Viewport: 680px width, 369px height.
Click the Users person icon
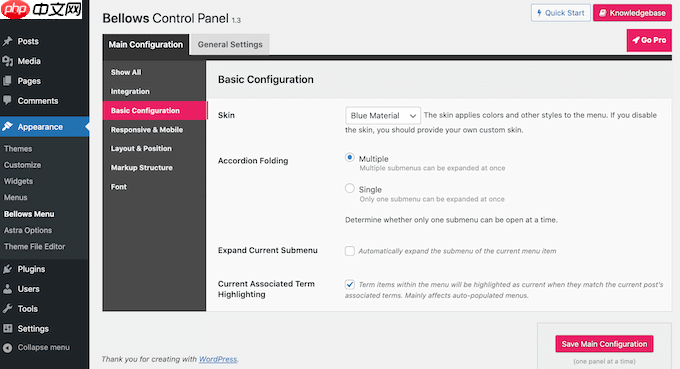point(7,289)
